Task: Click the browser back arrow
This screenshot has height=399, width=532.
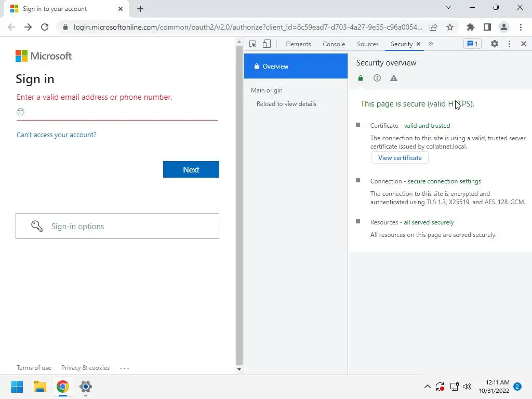Action: click(11, 27)
